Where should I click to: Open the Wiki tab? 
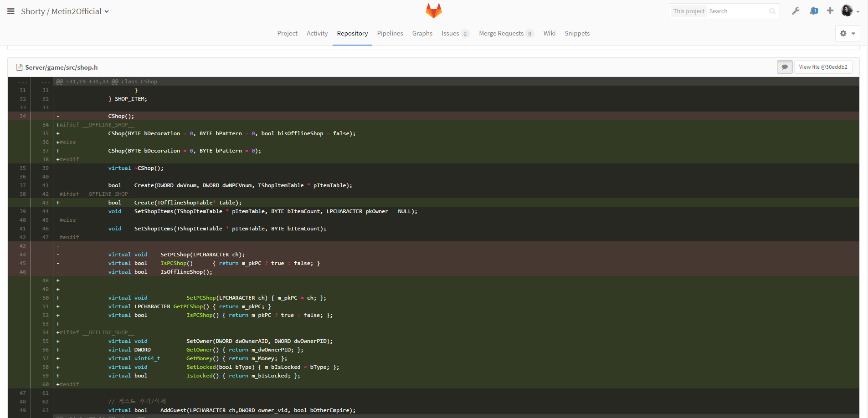pyautogui.click(x=549, y=33)
